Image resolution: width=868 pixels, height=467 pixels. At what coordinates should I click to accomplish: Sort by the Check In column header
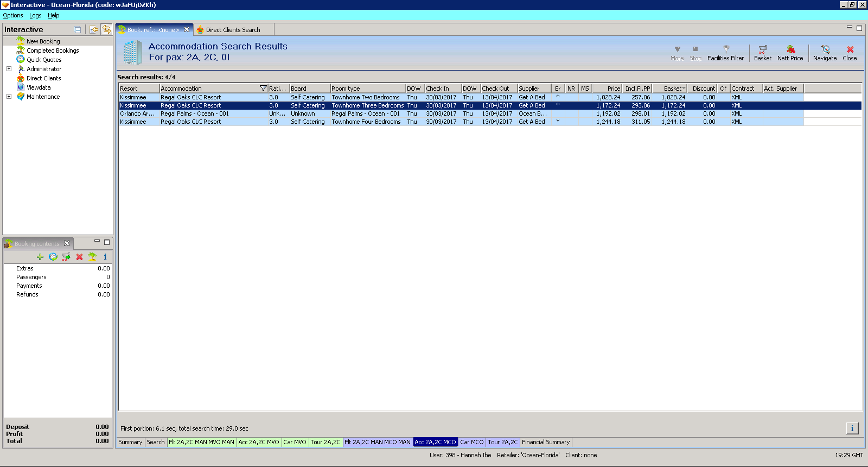pyautogui.click(x=443, y=89)
